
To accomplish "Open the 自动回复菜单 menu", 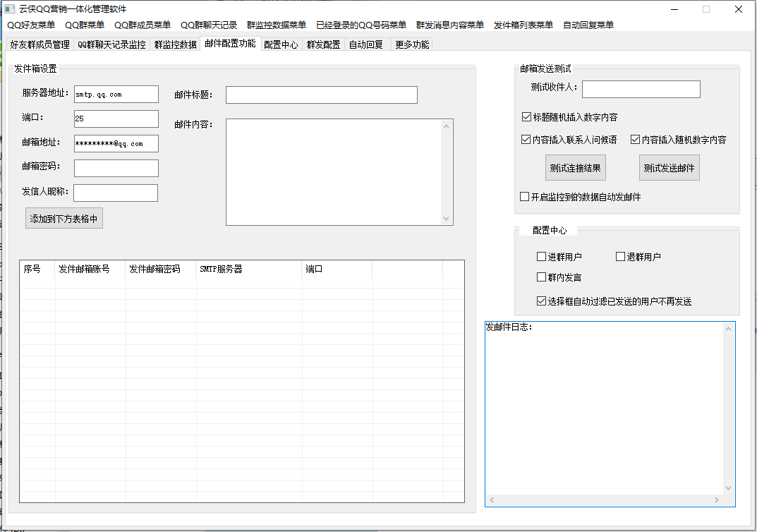I will pos(588,25).
